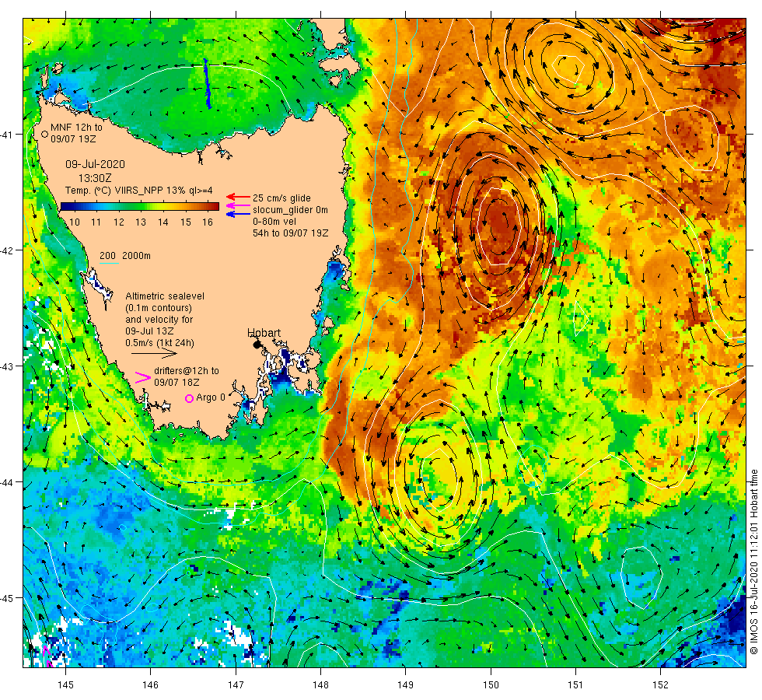Screen dimensions: 762x700
Task: Click the date label 09-Jul-2020
Action: point(95,164)
